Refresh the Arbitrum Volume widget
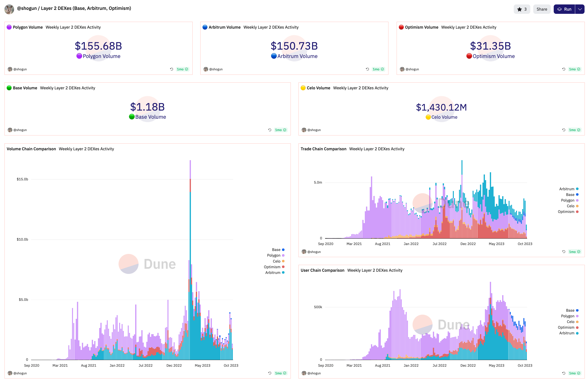This screenshot has height=382, width=588. 367,69
